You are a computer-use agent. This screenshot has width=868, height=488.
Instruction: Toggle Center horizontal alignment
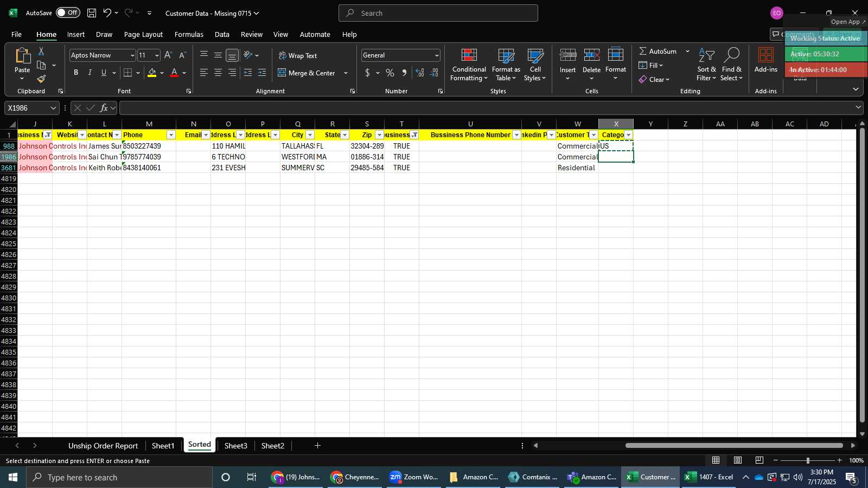[218, 73]
